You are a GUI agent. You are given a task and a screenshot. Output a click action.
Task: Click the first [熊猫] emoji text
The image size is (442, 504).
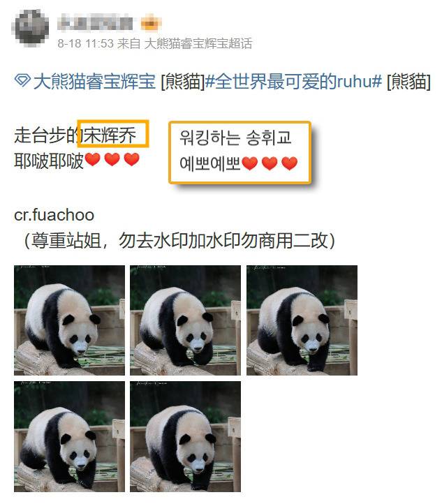point(182,81)
